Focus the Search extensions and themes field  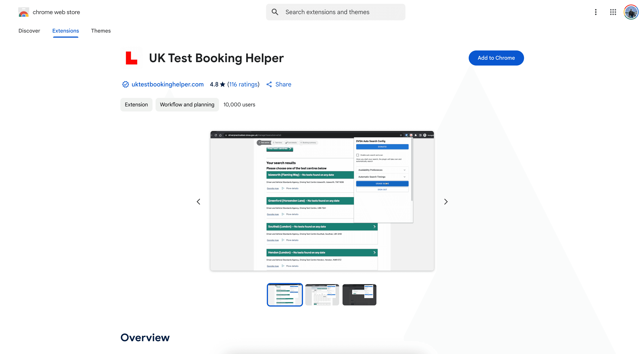[336, 12]
